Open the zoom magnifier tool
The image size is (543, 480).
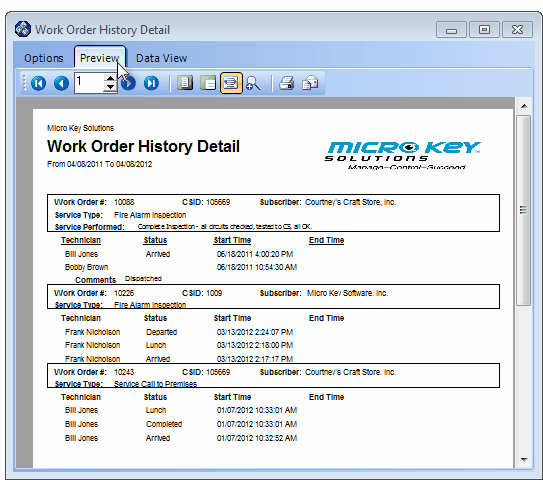253,83
